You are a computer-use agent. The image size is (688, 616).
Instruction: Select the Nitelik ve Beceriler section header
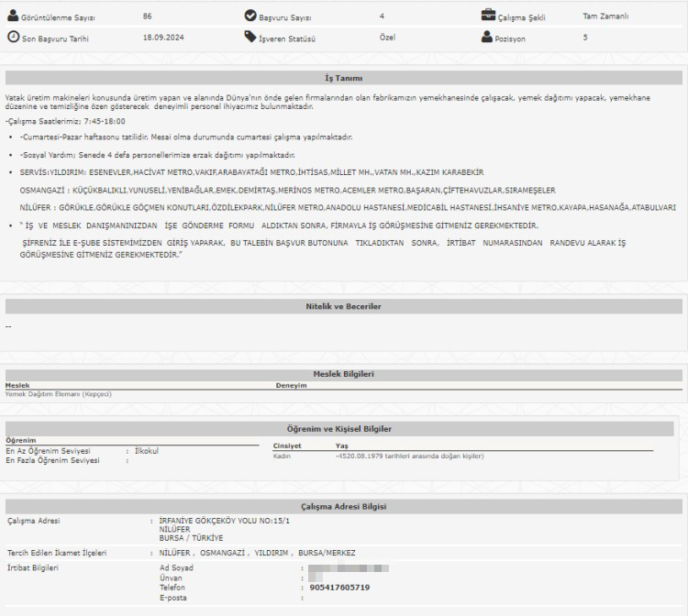[x=344, y=305]
